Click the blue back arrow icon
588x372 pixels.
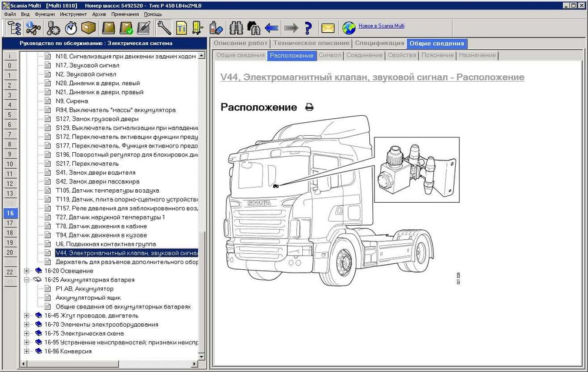[272, 28]
